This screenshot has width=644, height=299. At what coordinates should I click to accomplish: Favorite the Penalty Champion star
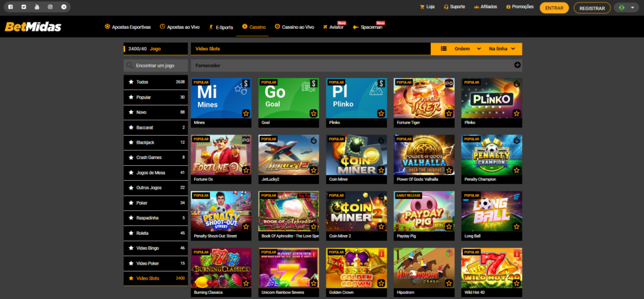pyautogui.click(x=516, y=170)
